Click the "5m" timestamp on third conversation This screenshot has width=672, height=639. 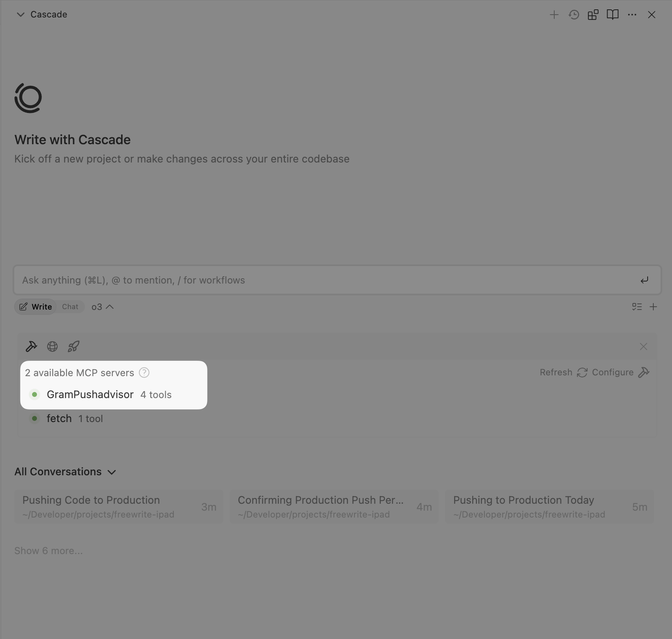coord(640,507)
